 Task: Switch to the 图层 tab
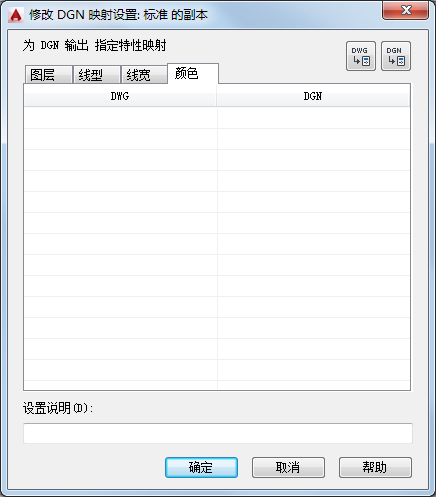49,75
